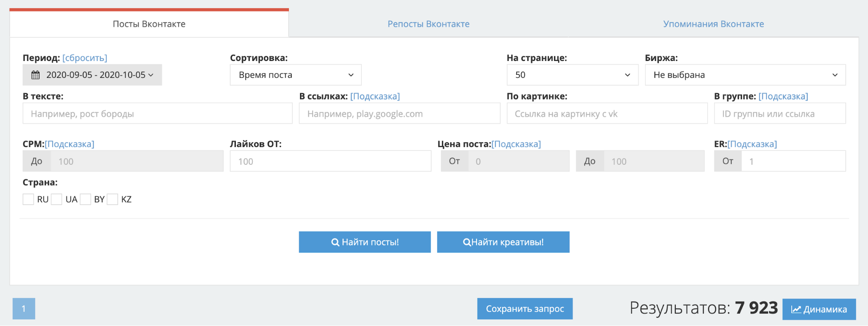Click the calendar icon in the period field
The width and height of the screenshot is (868, 326).
point(36,75)
